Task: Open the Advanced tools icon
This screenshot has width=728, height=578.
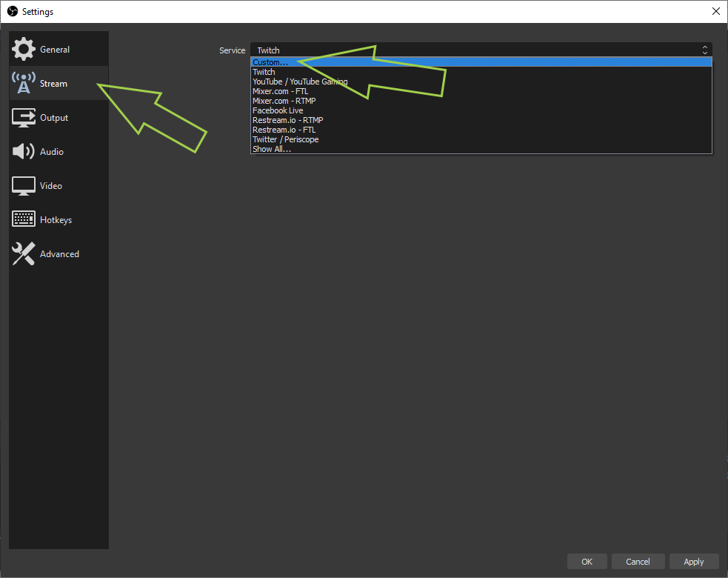Action: click(24, 254)
